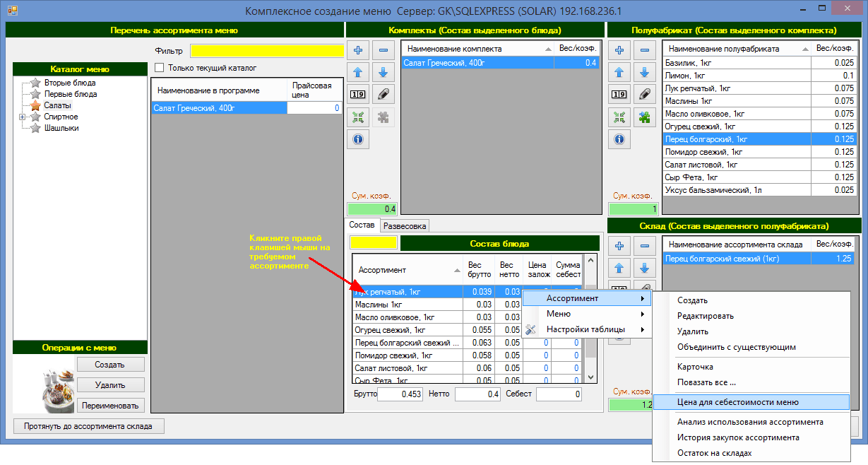Viewport: 868px width, 465px height.
Task: Click the pencil edit icon in the Комплекты panel
Action: click(383, 94)
